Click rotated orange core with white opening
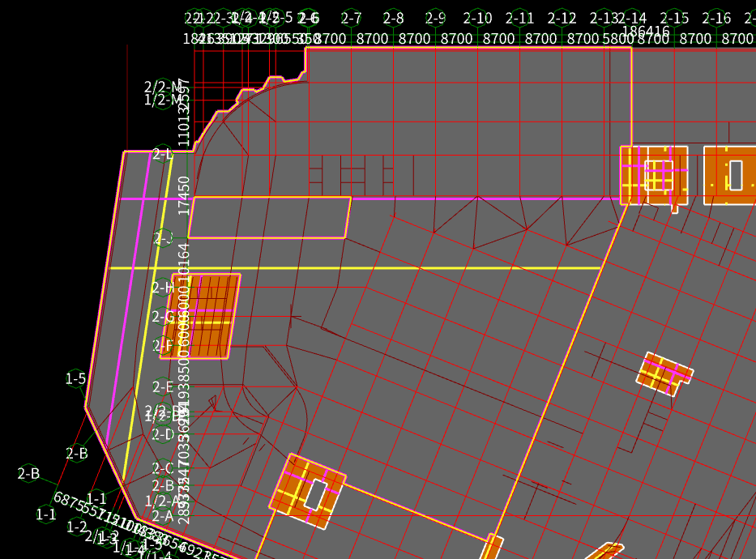Viewport: 756px width, 559px height. [308, 491]
